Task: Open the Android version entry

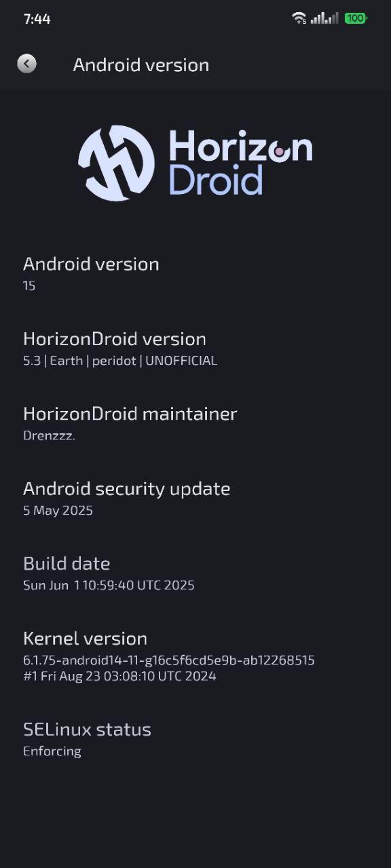Action: 195,274
